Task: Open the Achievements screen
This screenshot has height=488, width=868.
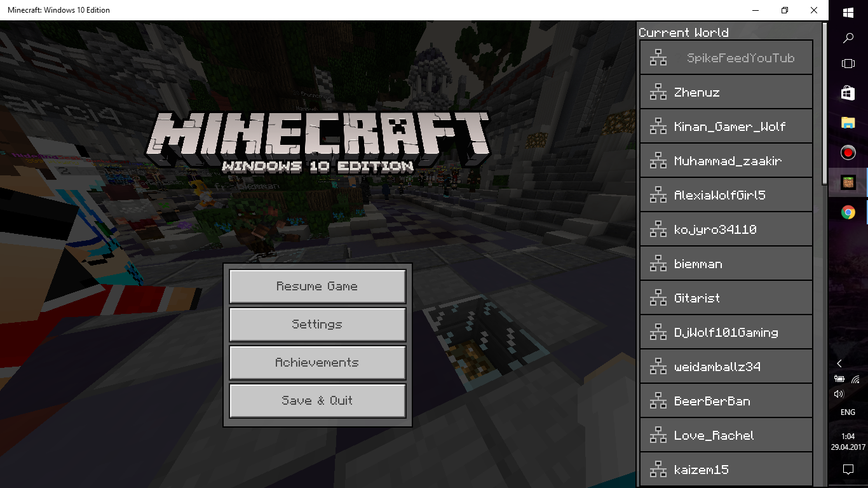Action: [317, 363]
